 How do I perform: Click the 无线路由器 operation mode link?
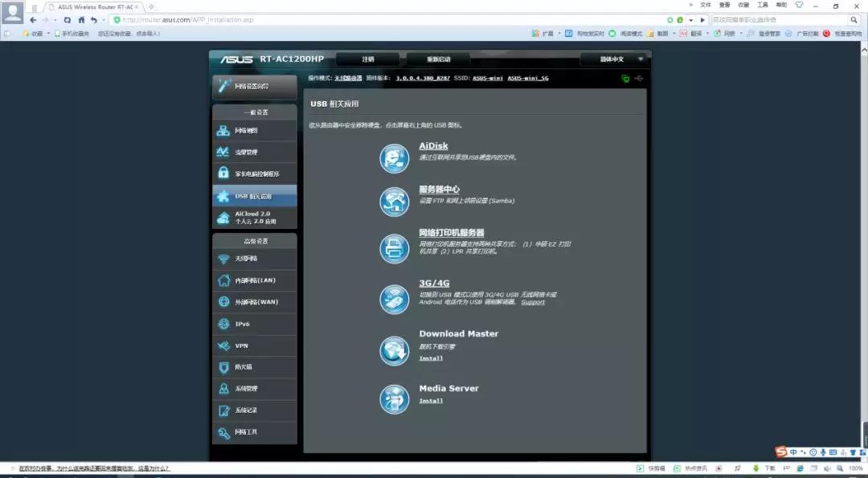click(349, 79)
